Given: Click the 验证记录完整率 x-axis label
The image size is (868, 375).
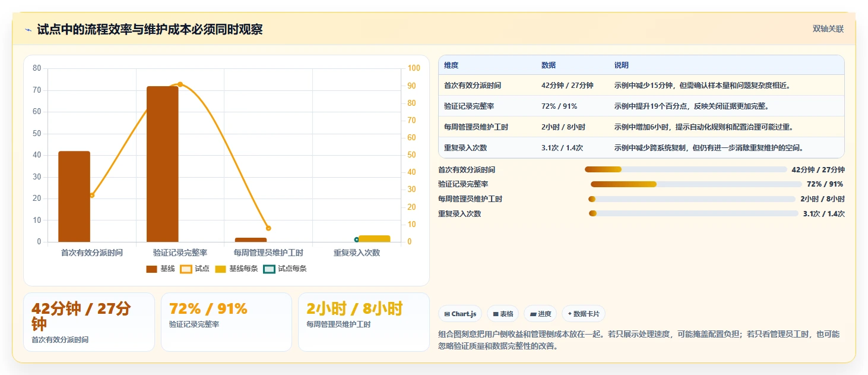Looking at the screenshot, I should click(x=180, y=253).
